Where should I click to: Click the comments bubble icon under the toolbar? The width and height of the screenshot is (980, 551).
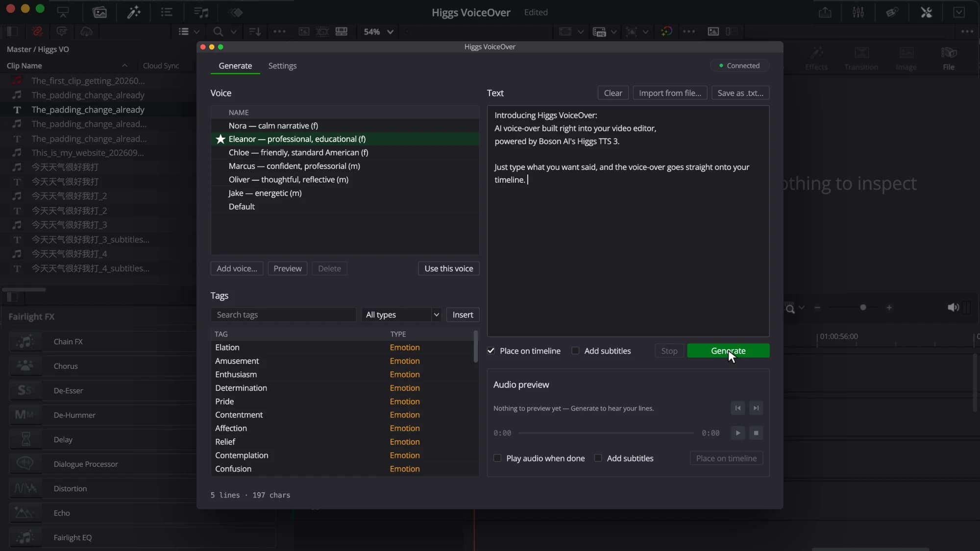(62, 31)
